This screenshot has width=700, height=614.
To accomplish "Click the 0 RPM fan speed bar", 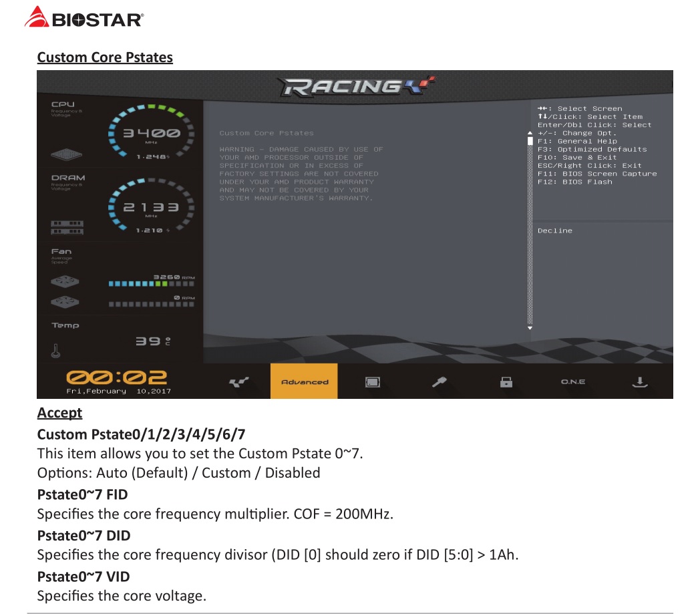I will [x=152, y=305].
